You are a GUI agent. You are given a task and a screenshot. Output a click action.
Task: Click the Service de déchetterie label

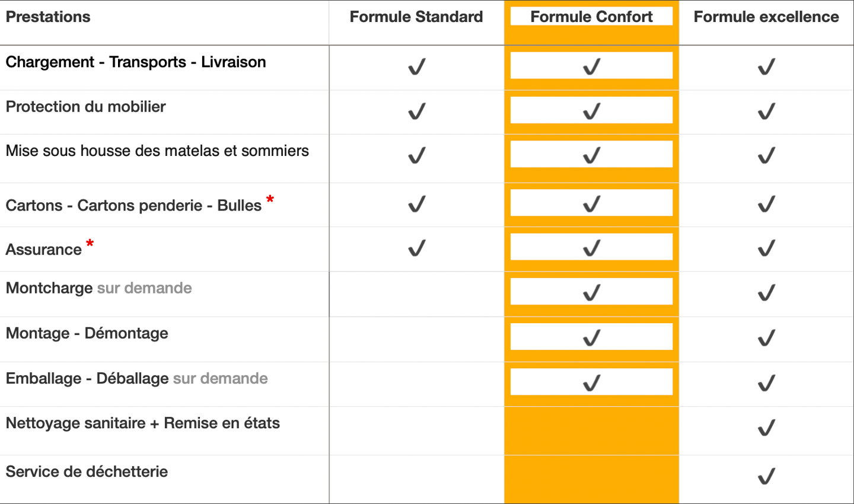pos(87,472)
